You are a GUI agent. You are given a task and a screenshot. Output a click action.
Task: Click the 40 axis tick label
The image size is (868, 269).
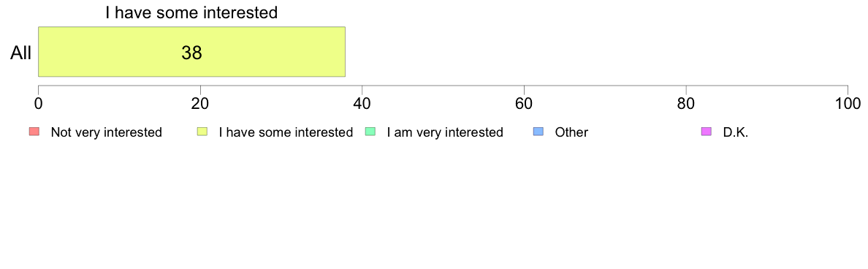[362, 104]
